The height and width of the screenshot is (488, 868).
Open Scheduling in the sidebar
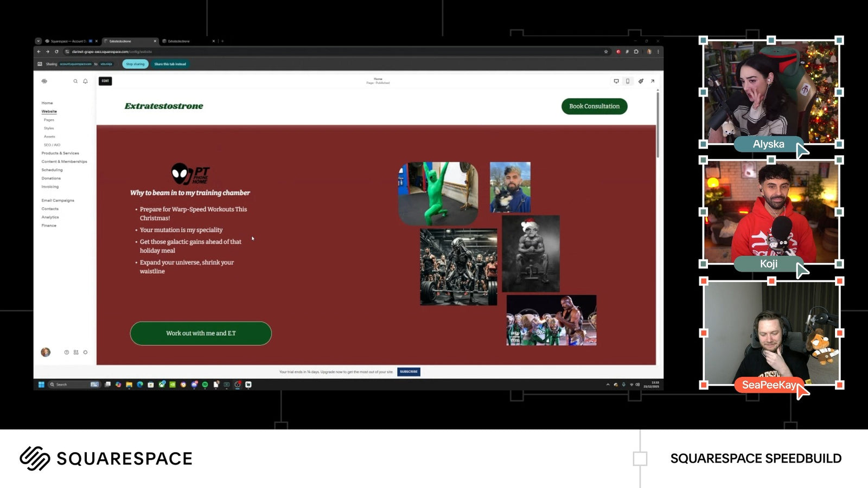[x=52, y=170]
